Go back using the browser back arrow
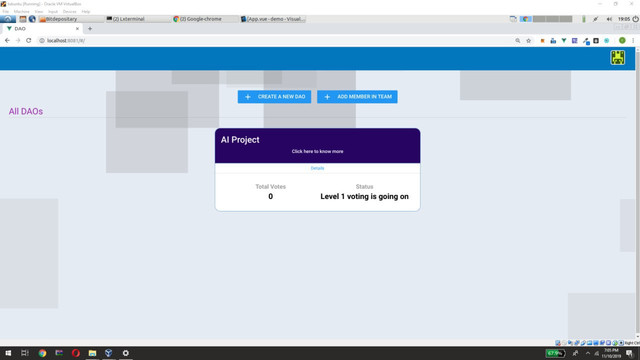The height and width of the screenshot is (360, 640). tap(7, 40)
